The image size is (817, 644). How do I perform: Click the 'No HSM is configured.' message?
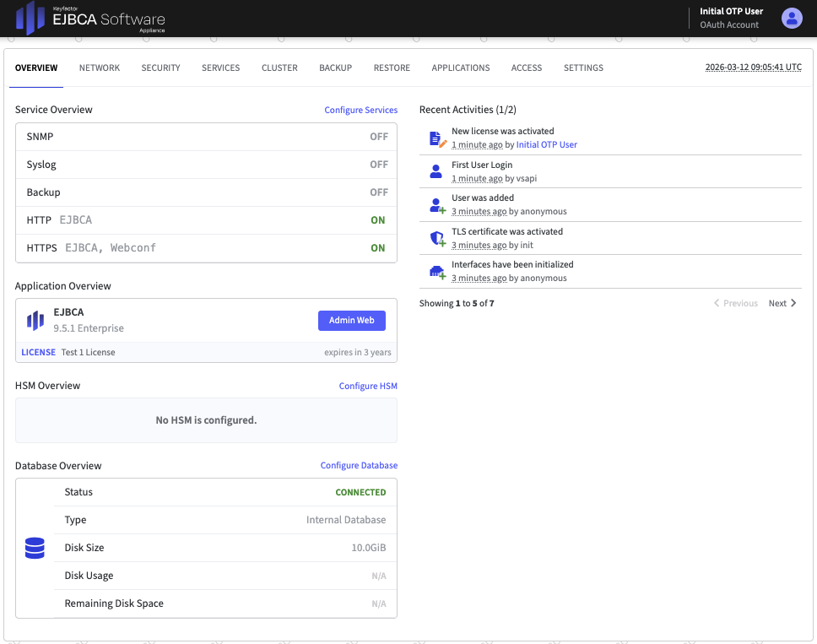pyautogui.click(x=206, y=420)
